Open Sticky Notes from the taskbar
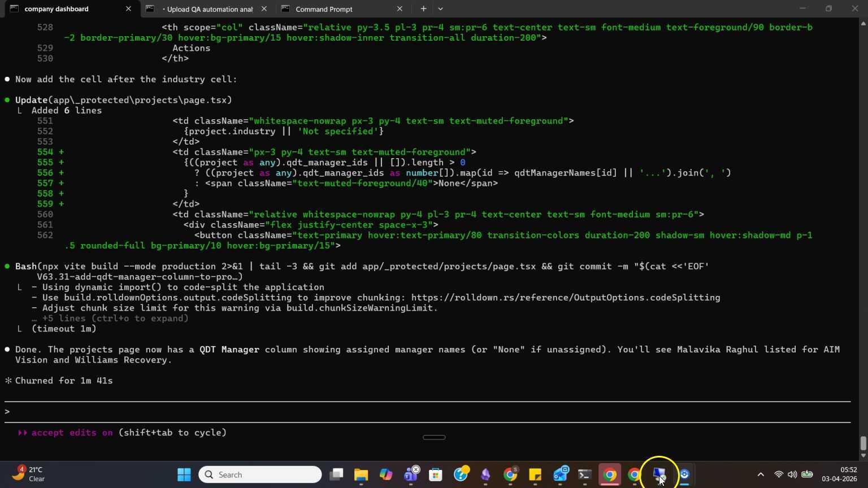Screen dimensions: 868x488 pos(535,475)
